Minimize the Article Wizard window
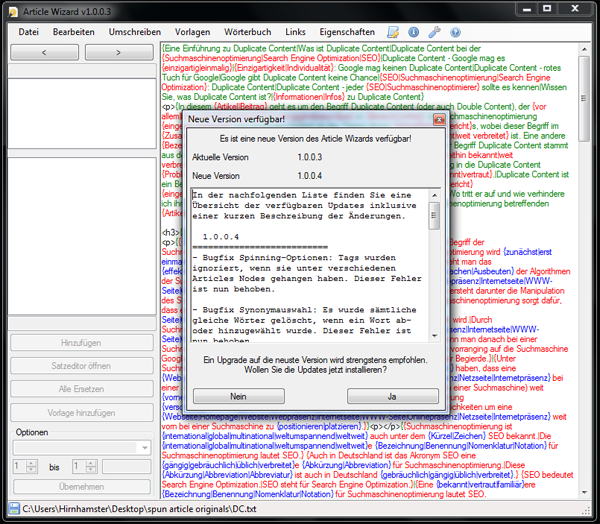This screenshot has width=600, height=524. pyautogui.click(x=527, y=8)
